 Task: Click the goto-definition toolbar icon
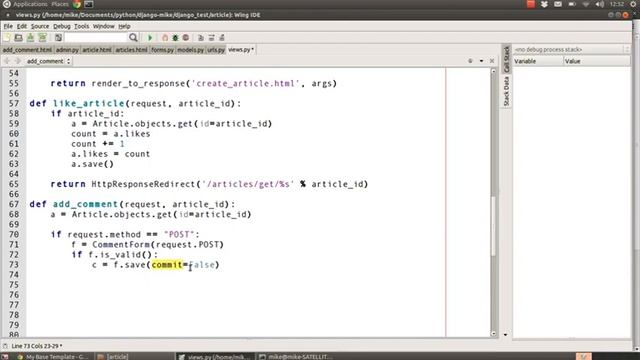[x=58, y=38]
